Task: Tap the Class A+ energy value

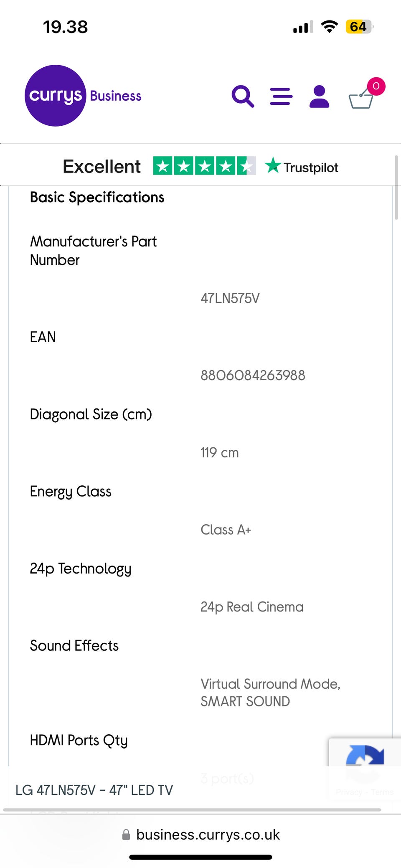Action: 226,530
